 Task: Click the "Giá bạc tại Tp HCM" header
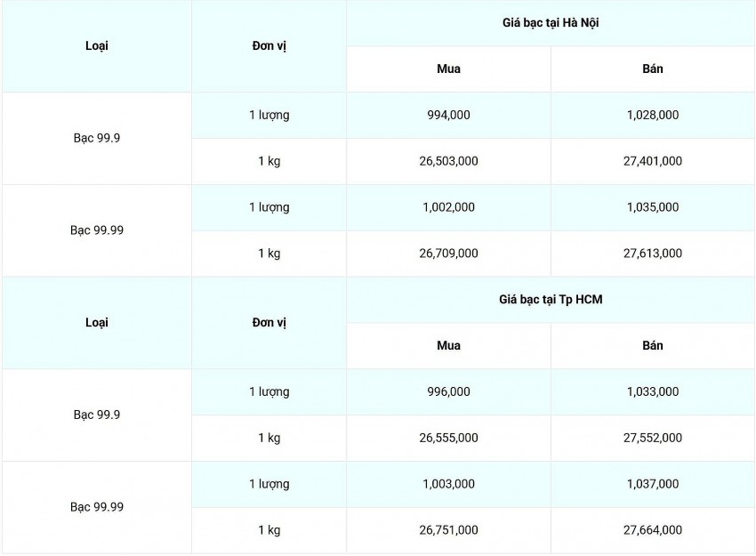[x=550, y=300]
